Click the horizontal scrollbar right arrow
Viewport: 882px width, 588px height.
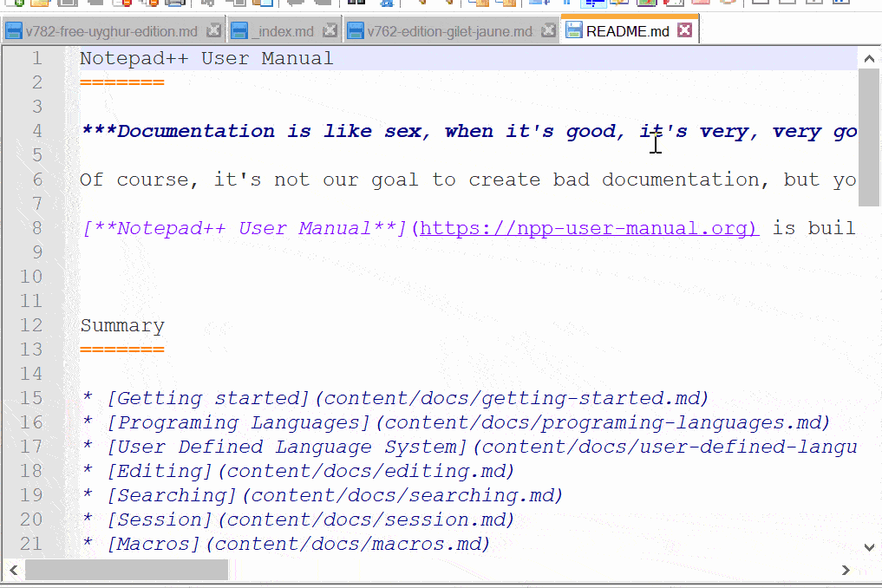[x=846, y=570]
